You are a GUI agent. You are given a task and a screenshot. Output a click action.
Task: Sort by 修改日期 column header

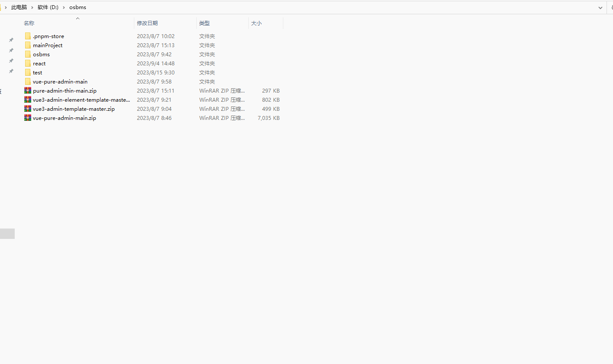147,23
